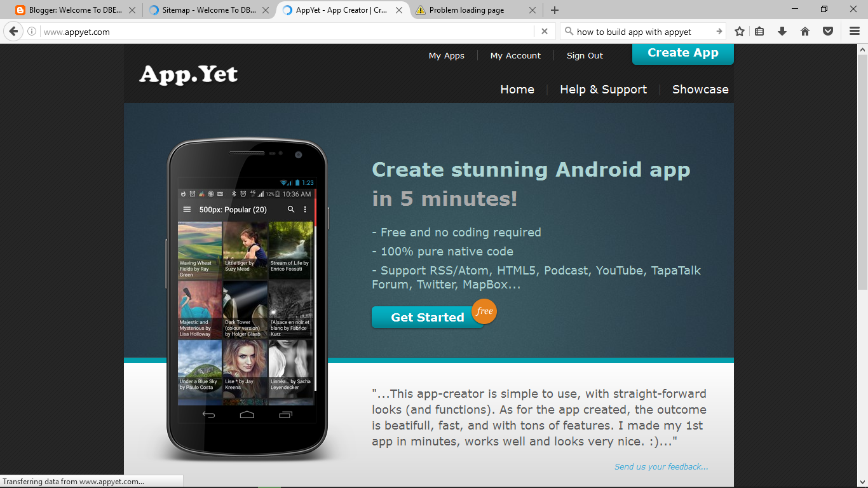Go to Firefox home page icon
This screenshot has width=868, height=488.
pos(805,31)
